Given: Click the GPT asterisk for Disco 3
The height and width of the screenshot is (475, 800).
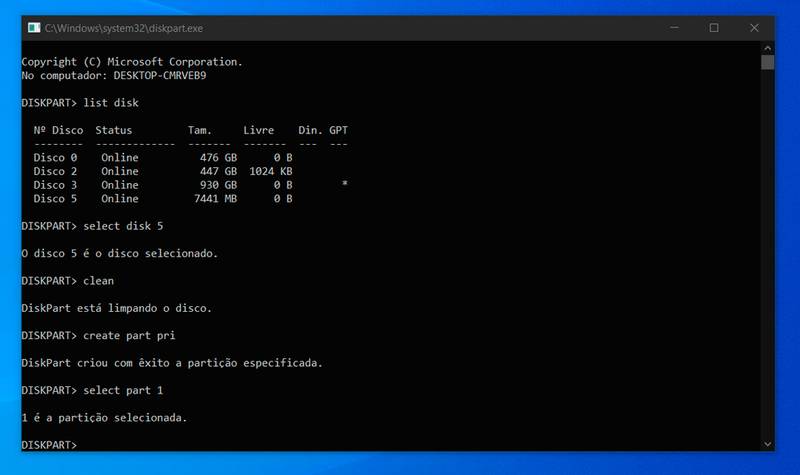Looking at the screenshot, I should tap(345, 184).
